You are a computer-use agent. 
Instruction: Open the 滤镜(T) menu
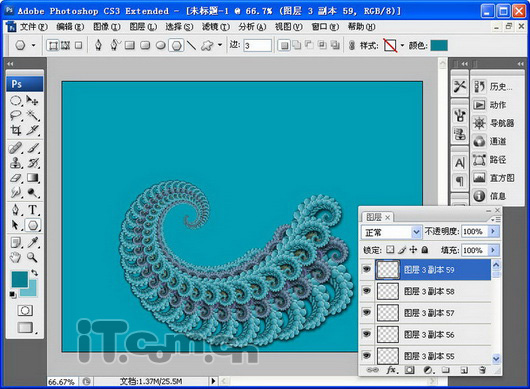(216, 27)
